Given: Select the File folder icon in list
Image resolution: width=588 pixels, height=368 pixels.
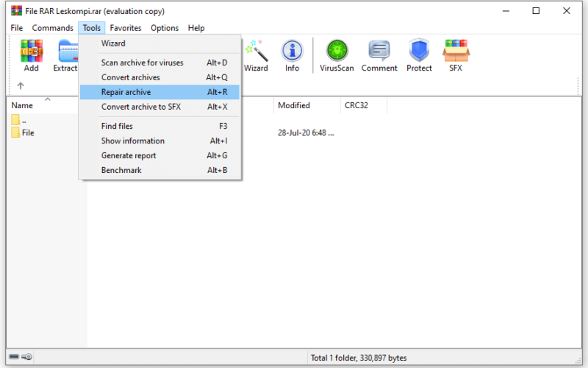Looking at the screenshot, I should click(15, 132).
